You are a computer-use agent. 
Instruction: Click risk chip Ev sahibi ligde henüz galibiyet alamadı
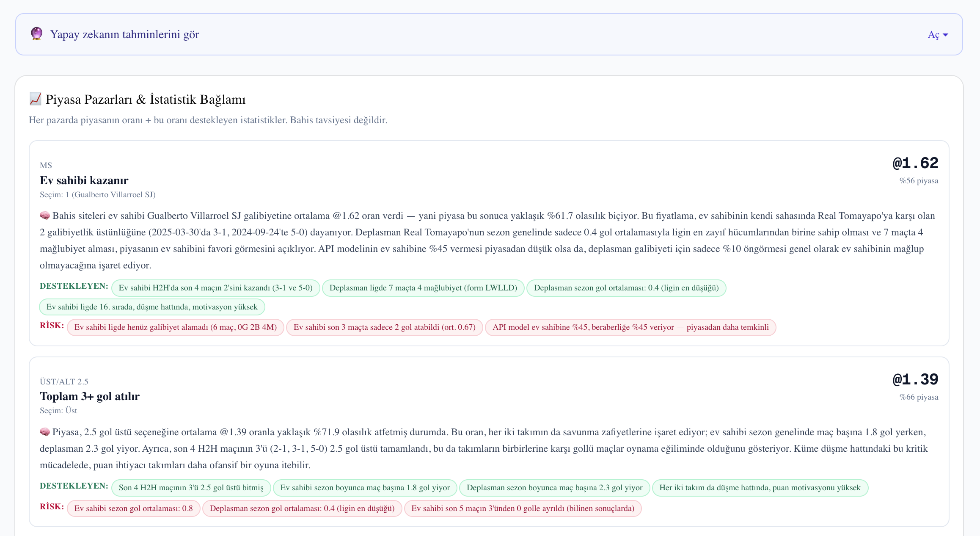(x=176, y=327)
